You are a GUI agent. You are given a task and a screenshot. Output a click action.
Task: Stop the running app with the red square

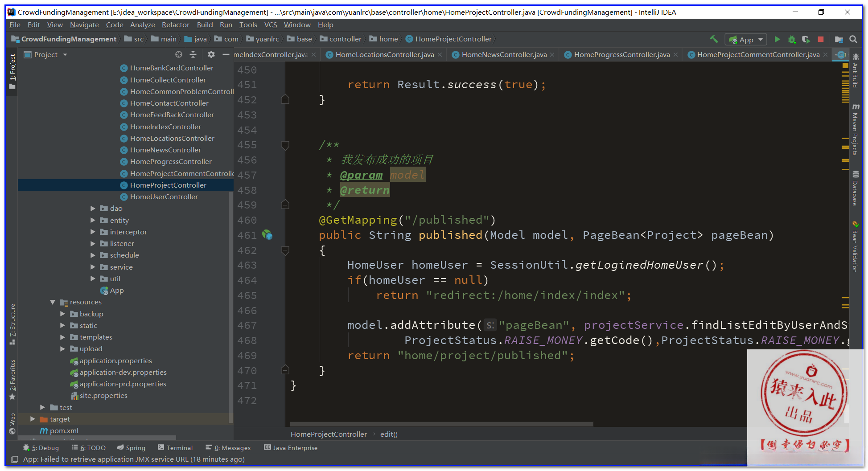click(821, 39)
